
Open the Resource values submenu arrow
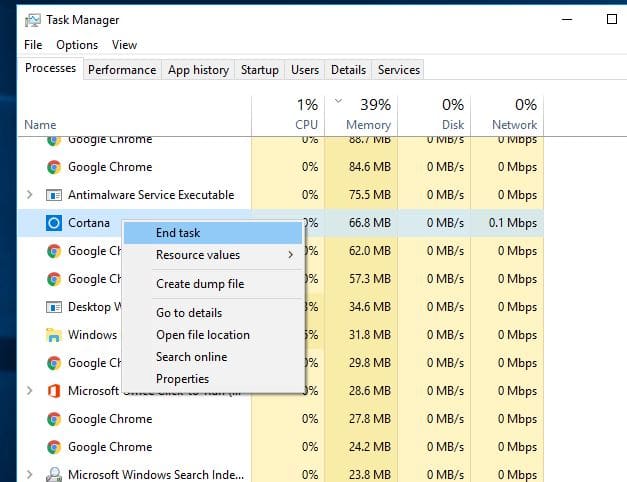291,255
